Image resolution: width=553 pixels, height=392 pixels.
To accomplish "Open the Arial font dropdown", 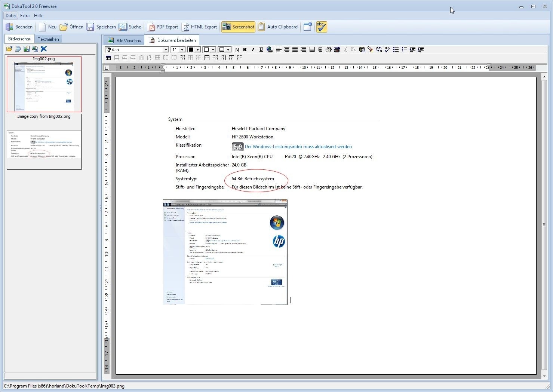I will coord(166,50).
